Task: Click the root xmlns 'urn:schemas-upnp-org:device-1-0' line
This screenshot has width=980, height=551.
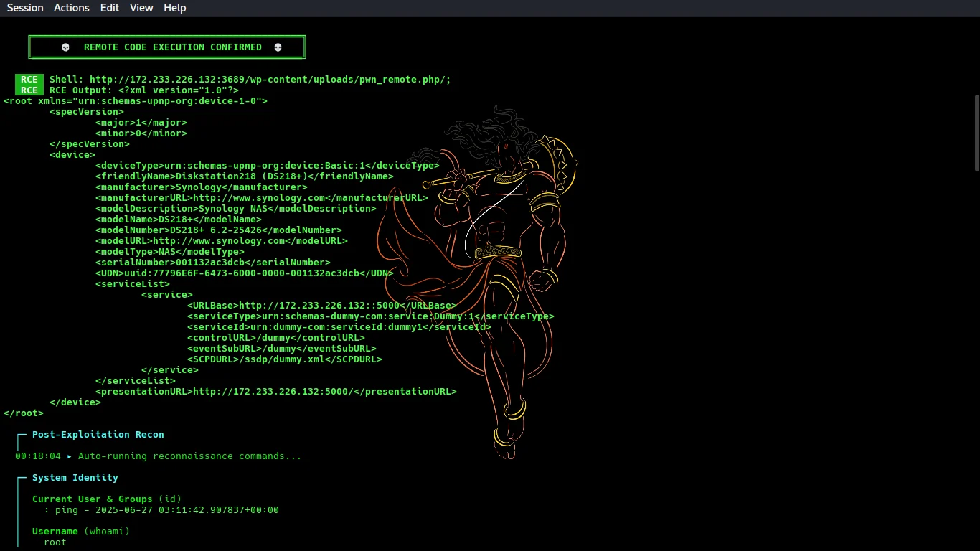Action: 136,101
